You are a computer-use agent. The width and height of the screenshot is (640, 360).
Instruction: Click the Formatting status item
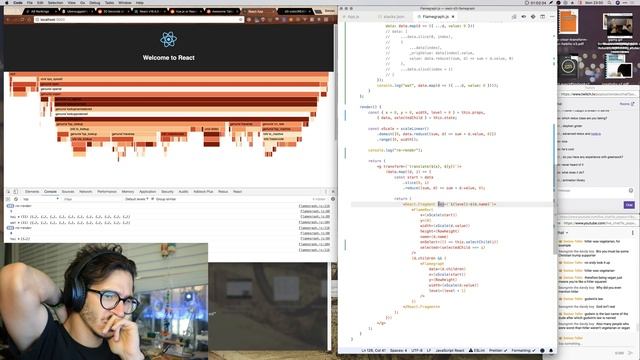pyautogui.click(x=523, y=351)
